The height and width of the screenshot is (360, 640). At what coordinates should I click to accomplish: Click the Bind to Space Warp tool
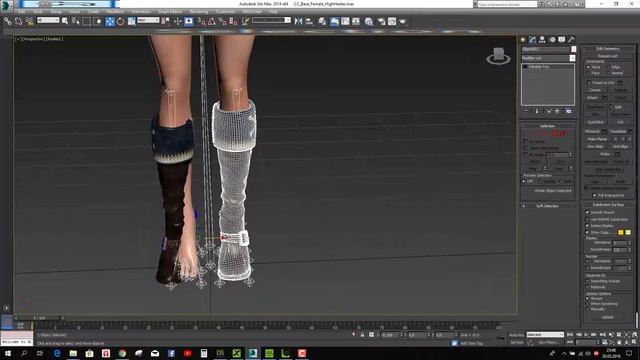click(29, 21)
